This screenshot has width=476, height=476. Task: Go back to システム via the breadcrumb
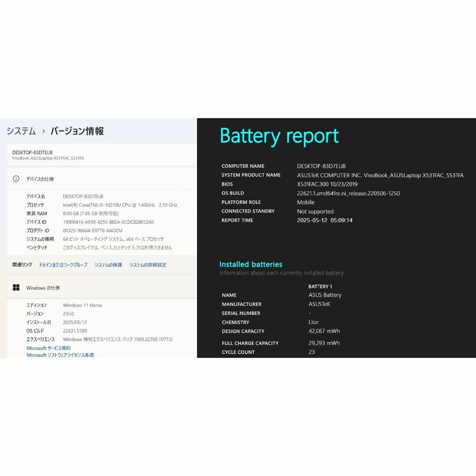tap(21, 131)
